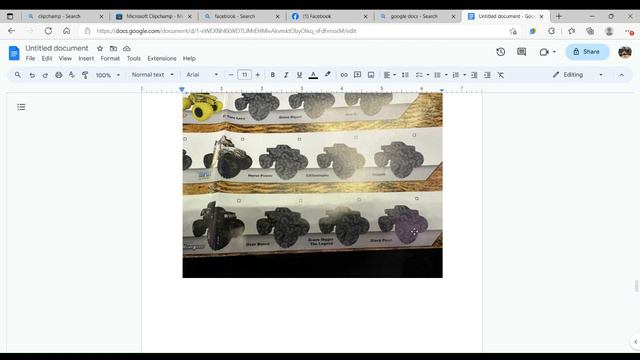Open the Extensions menu
Viewport: 640px width, 360px height.
(x=162, y=59)
